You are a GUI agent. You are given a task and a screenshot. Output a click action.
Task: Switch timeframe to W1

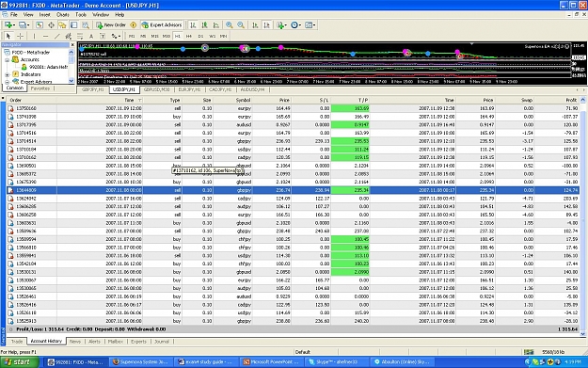coord(213,36)
